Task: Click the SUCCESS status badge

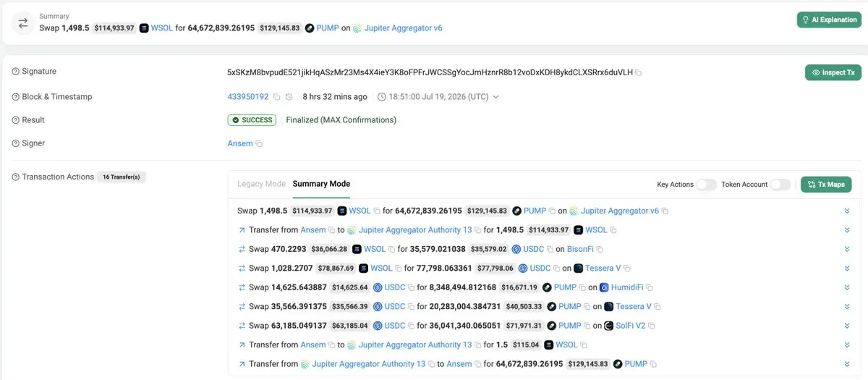Action: click(x=252, y=120)
